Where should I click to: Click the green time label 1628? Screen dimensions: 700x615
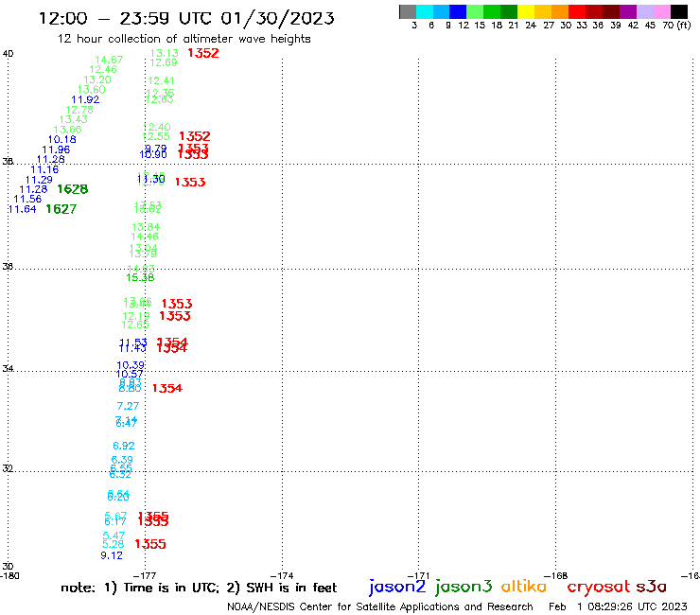(73, 189)
